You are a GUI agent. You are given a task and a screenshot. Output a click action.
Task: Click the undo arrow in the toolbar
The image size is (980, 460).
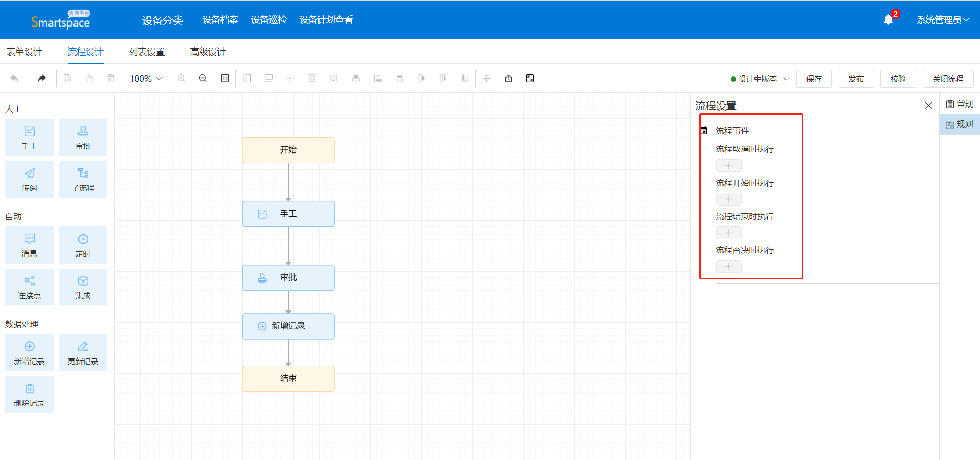[x=14, y=79]
